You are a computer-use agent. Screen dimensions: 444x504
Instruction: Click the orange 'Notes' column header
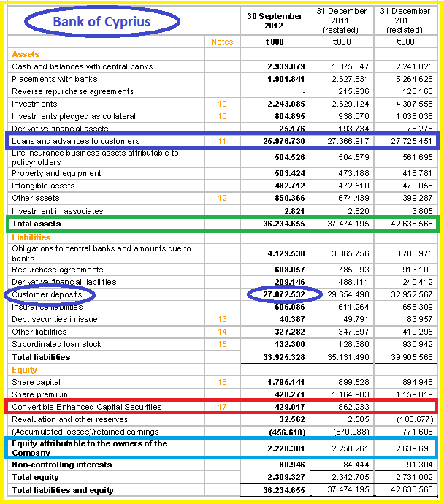click(222, 42)
